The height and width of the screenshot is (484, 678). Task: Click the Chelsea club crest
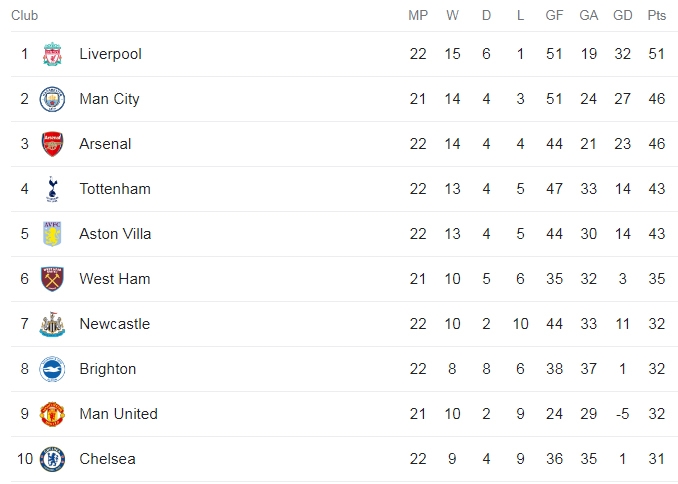[52, 459]
